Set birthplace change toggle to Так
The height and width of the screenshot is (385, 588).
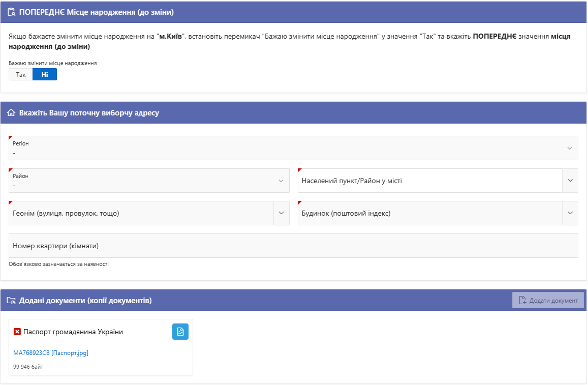click(21, 75)
